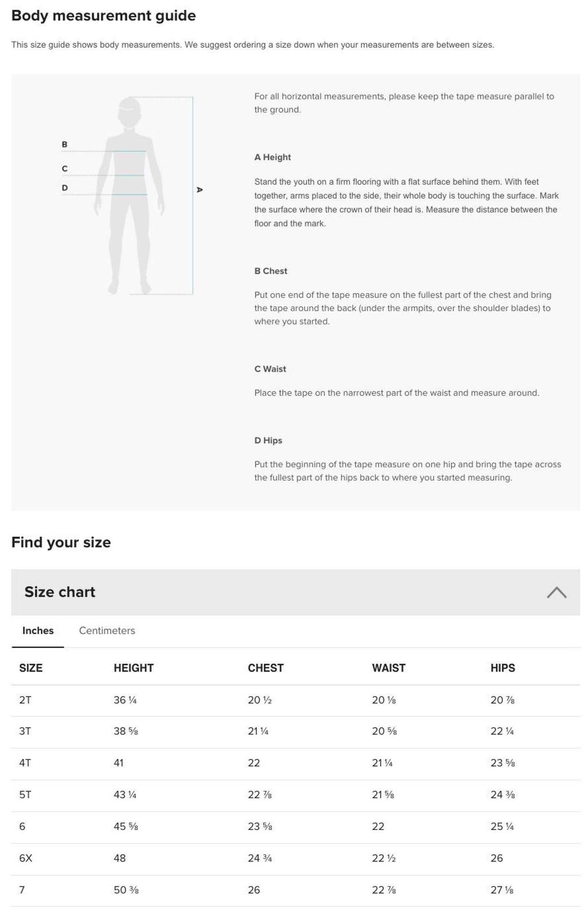Image resolution: width=588 pixels, height=910 pixels.
Task: Click the A height arrow marker
Action: [x=199, y=189]
